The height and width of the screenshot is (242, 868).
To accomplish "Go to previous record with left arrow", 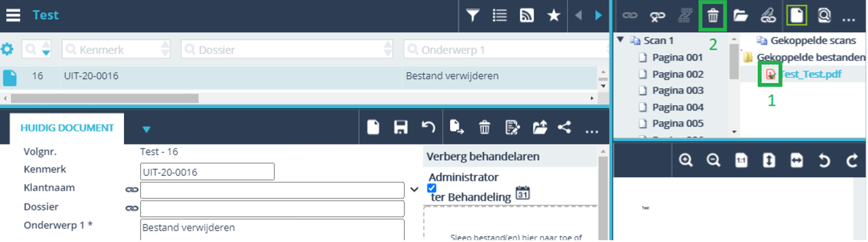I will click(578, 16).
